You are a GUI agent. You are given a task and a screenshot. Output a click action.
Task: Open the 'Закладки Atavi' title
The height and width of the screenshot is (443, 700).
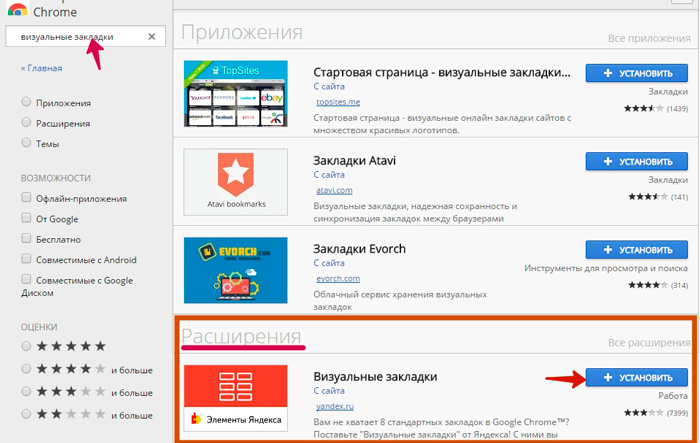point(354,161)
